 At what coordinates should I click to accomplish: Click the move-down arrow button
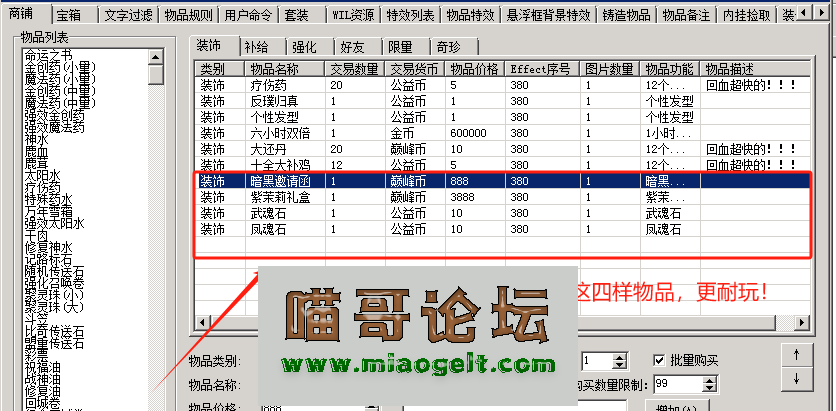pyautogui.click(x=795, y=379)
